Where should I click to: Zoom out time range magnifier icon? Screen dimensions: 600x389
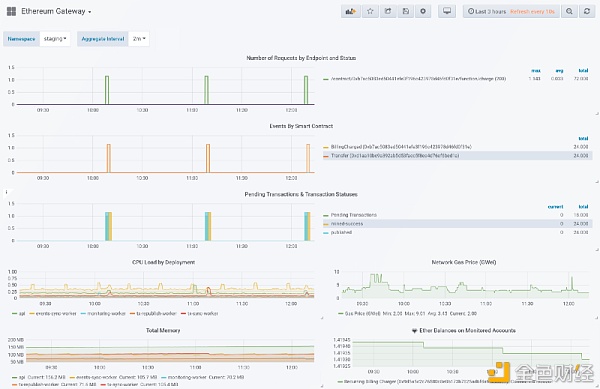click(569, 11)
